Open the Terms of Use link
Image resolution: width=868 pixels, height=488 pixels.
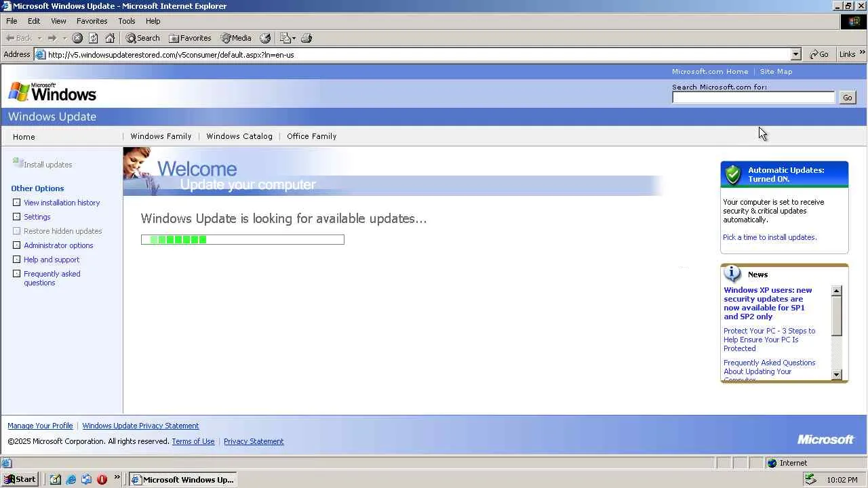coord(193,441)
